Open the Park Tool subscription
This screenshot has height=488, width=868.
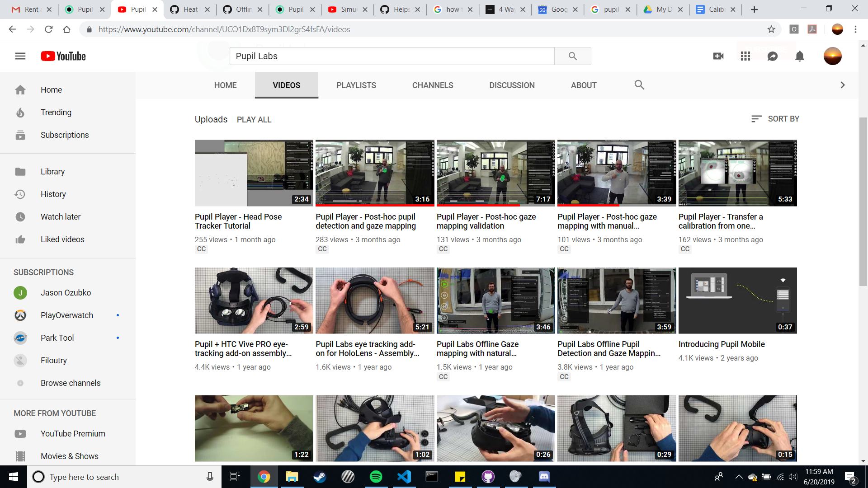tap(68, 338)
